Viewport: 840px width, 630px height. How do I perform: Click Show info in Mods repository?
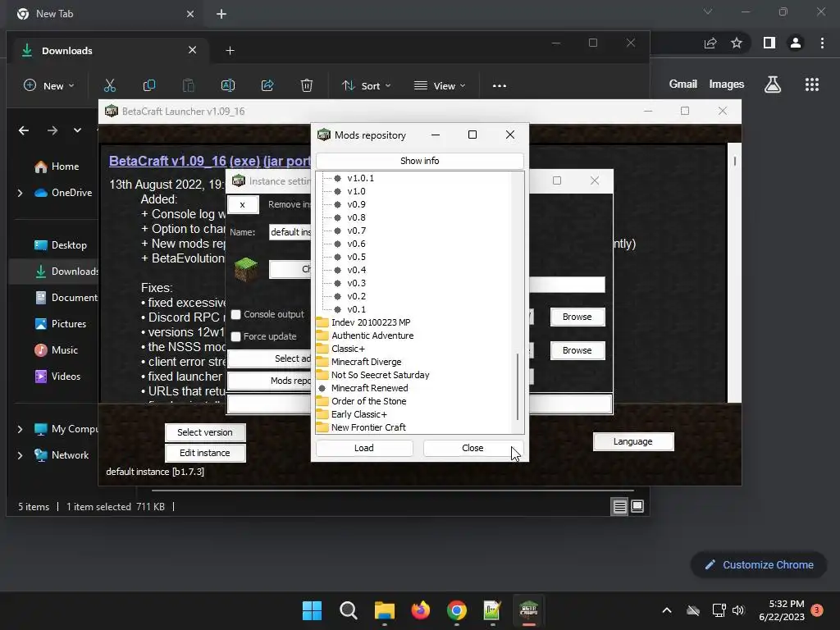(419, 161)
